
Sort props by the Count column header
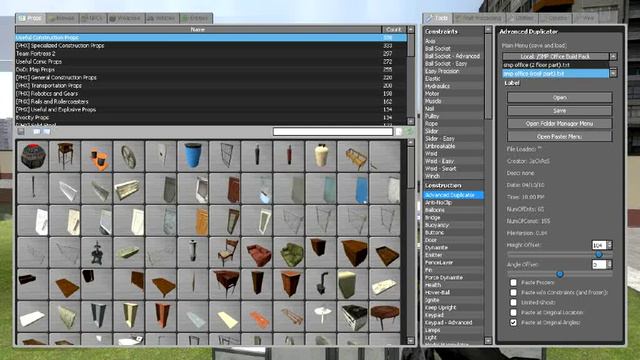pyautogui.click(x=393, y=29)
